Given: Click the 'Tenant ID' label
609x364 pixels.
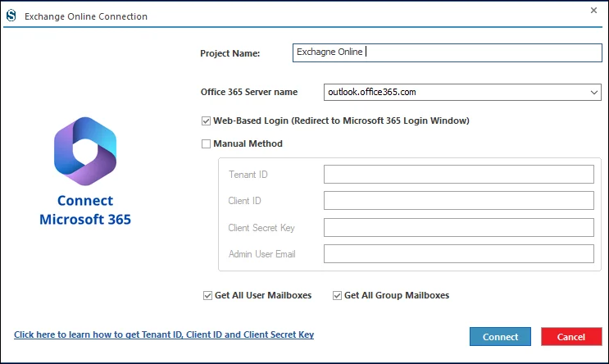Looking at the screenshot, I should pyautogui.click(x=248, y=175).
